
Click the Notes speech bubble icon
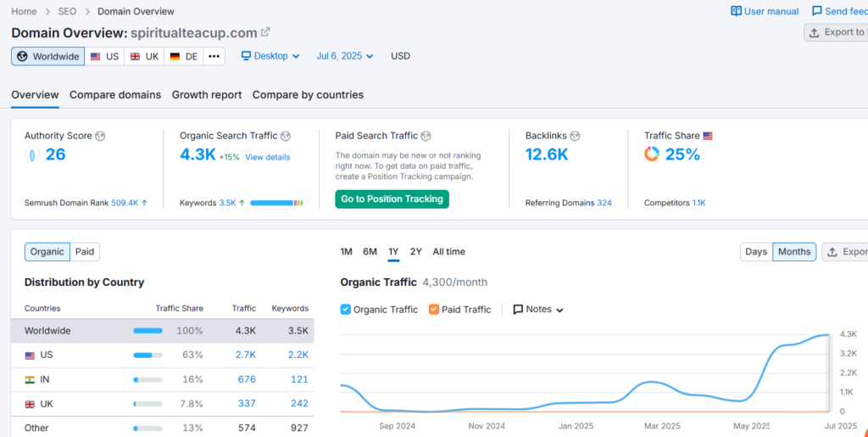[518, 310]
